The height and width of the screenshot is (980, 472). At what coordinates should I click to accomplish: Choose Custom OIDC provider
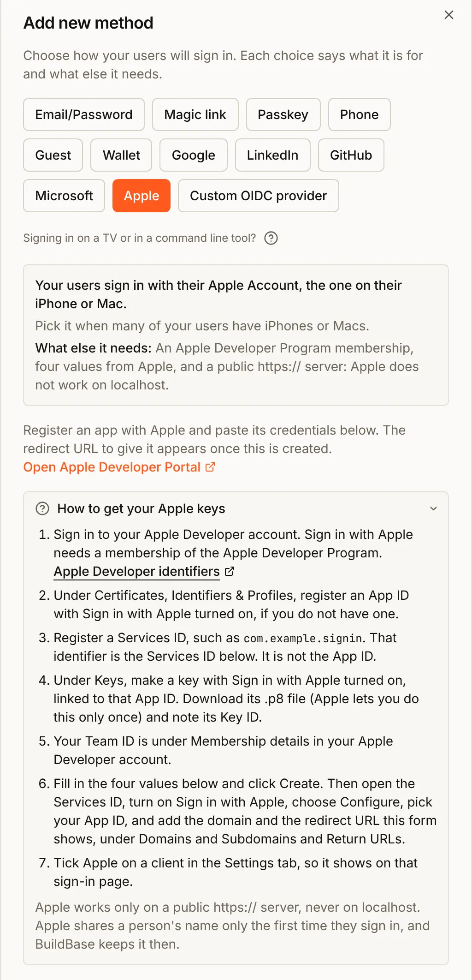pos(259,196)
